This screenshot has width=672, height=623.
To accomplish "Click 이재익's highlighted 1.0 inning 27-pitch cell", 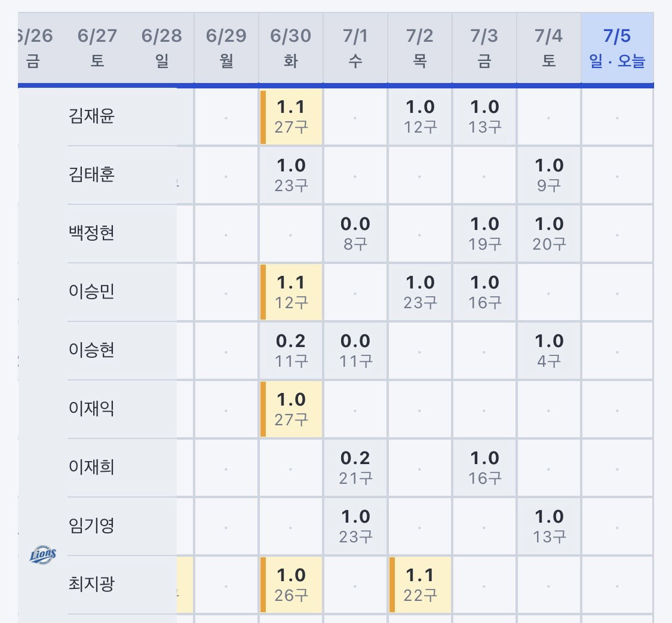I will click(291, 409).
